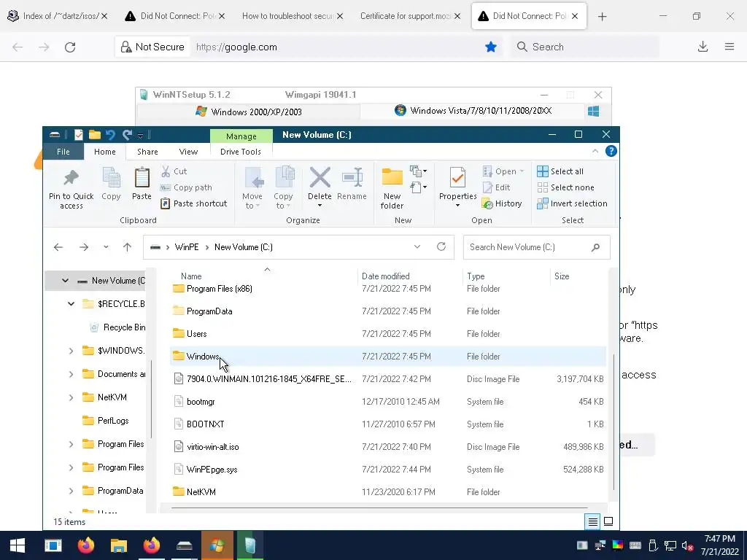Image resolution: width=747 pixels, height=560 pixels.
Task: Select the virtio-win-alt.iso file
Action: tap(388, 447)
